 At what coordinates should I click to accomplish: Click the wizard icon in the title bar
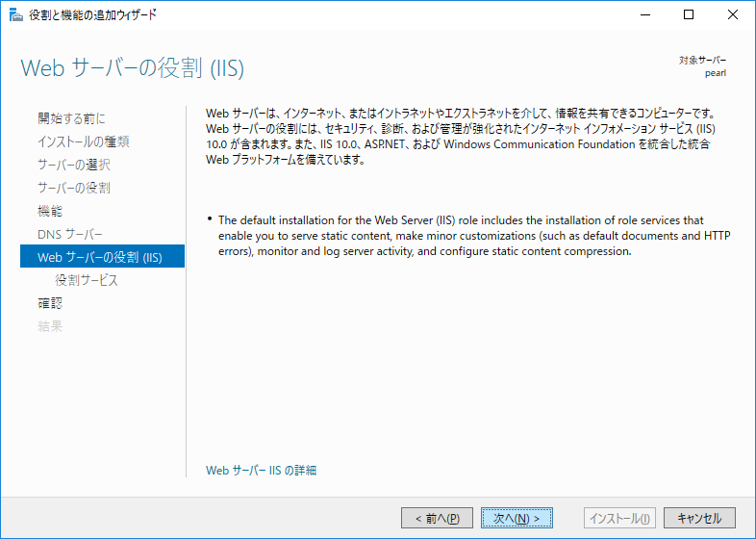[x=16, y=15]
